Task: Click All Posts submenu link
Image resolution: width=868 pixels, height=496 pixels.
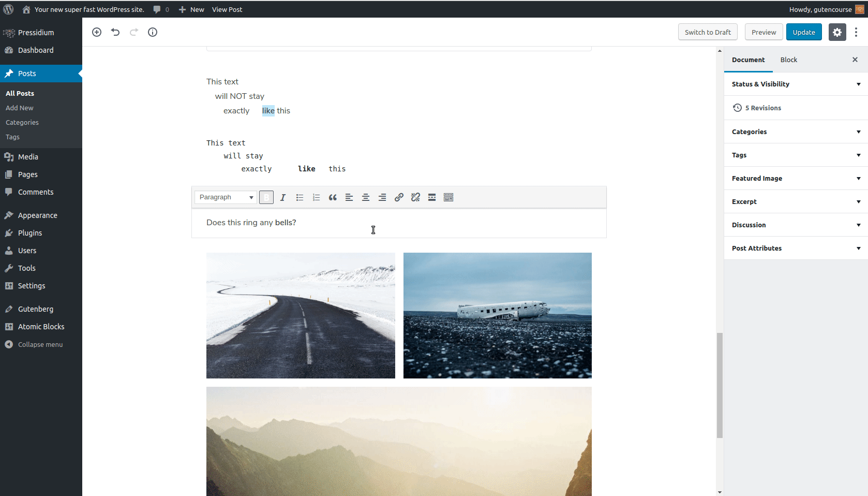Action: pyautogui.click(x=20, y=93)
